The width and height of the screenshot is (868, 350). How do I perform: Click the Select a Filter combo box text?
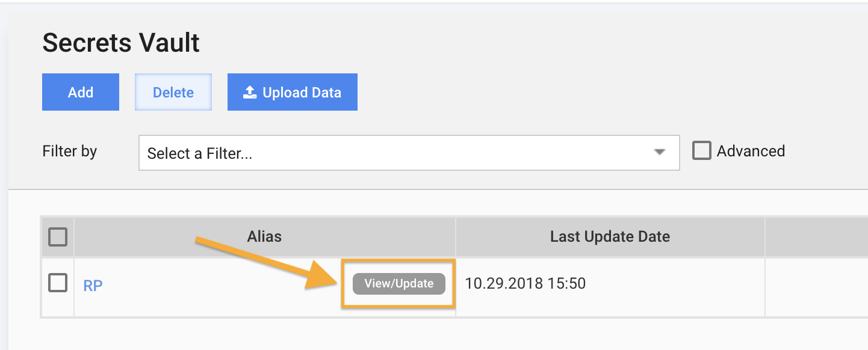200,153
